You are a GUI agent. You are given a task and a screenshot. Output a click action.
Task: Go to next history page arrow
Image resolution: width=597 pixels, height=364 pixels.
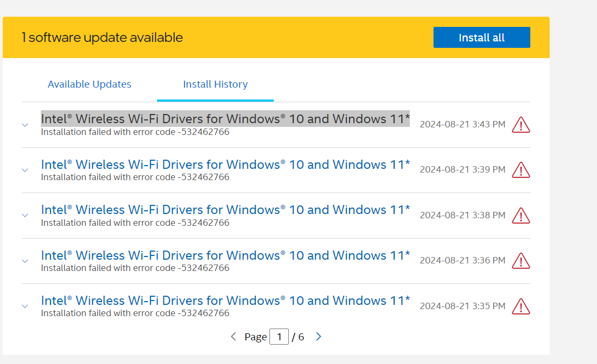coord(318,337)
